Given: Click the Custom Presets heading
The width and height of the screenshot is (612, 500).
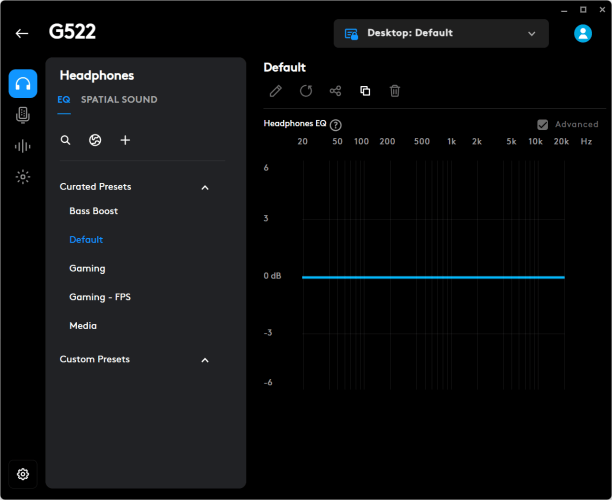Looking at the screenshot, I should pos(94,359).
